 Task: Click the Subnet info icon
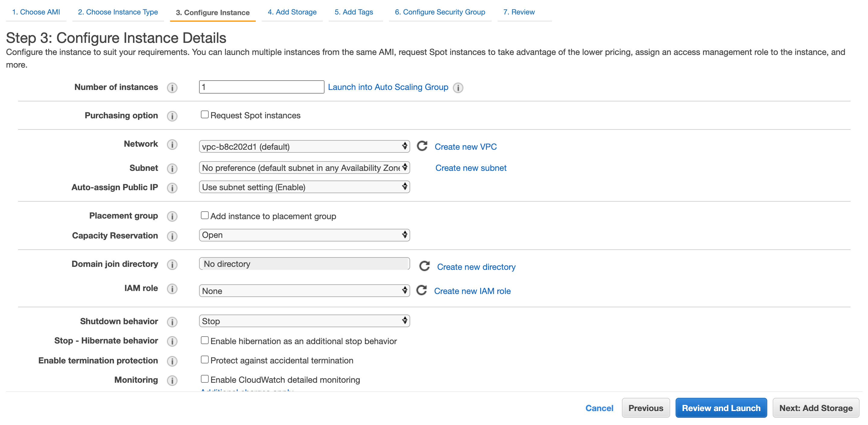click(x=172, y=169)
